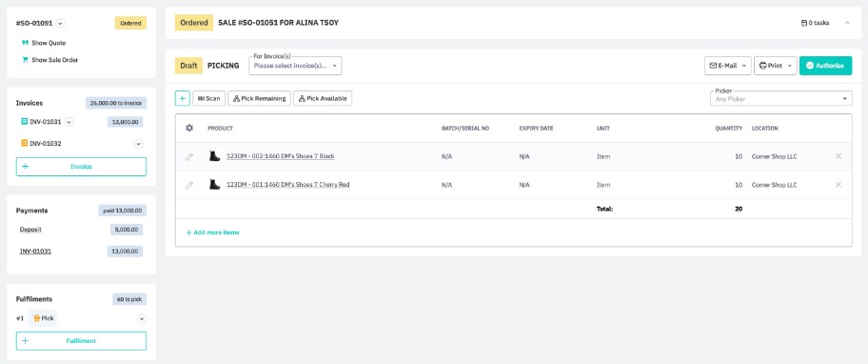Click the Ordered badge in the sidebar
The image size is (868, 364).
click(x=130, y=23)
